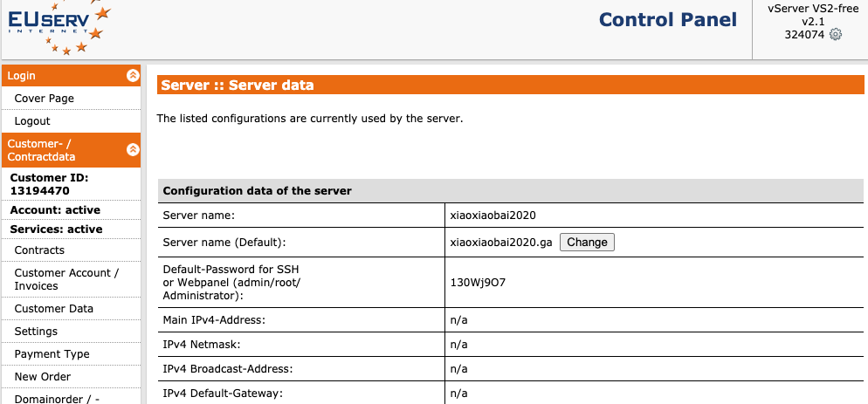
Task: Select the default name xiaoxiaobai2020.ga
Action: pos(501,242)
